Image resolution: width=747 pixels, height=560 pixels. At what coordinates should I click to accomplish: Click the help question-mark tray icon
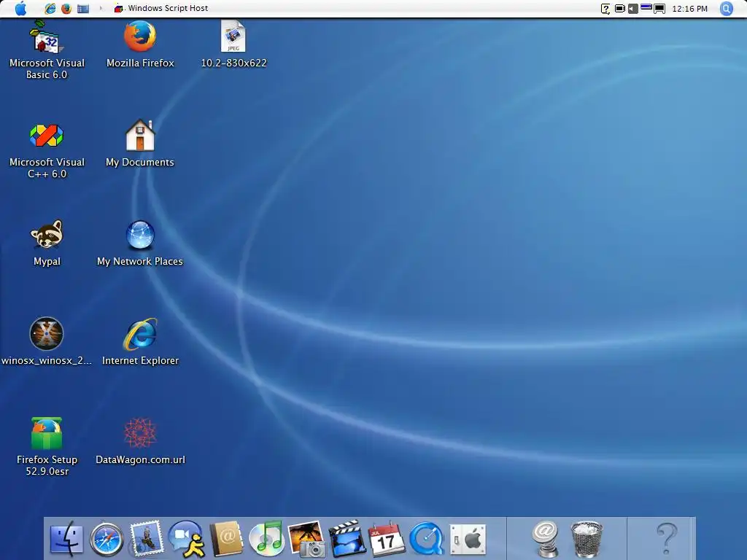(x=605, y=9)
